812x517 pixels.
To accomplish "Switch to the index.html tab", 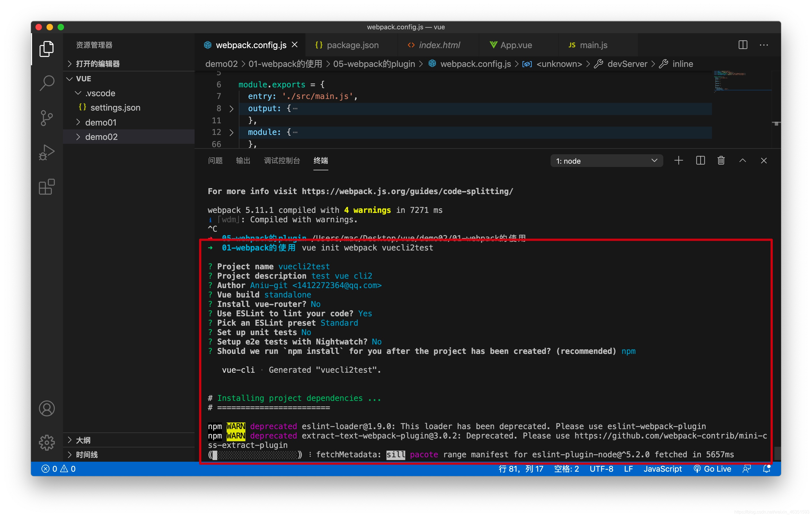I will pos(438,45).
